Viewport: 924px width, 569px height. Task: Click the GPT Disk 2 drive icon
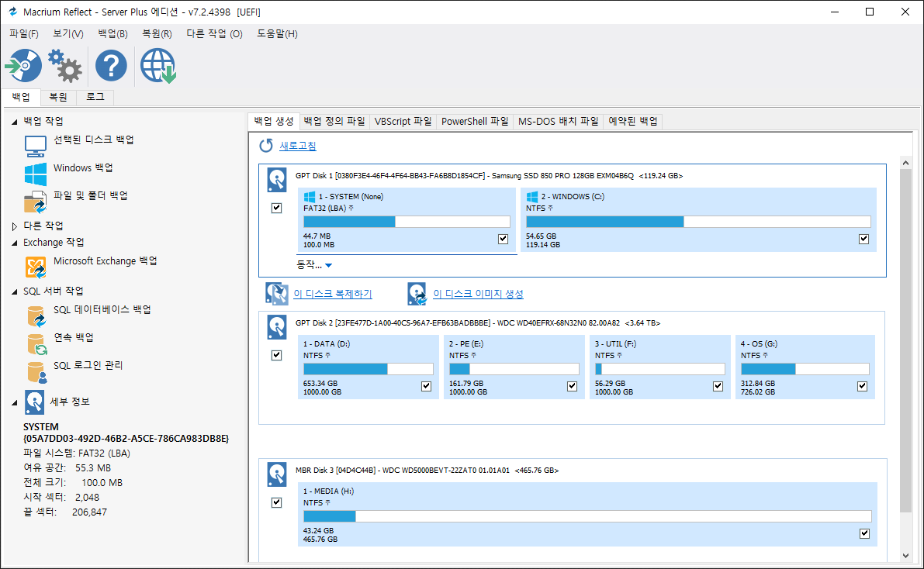pos(277,327)
